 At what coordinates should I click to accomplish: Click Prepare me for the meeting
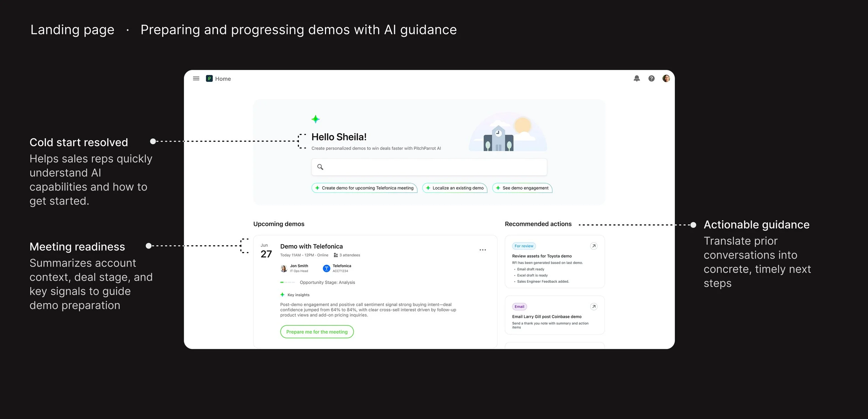pyautogui.click(x=317, y=332)
